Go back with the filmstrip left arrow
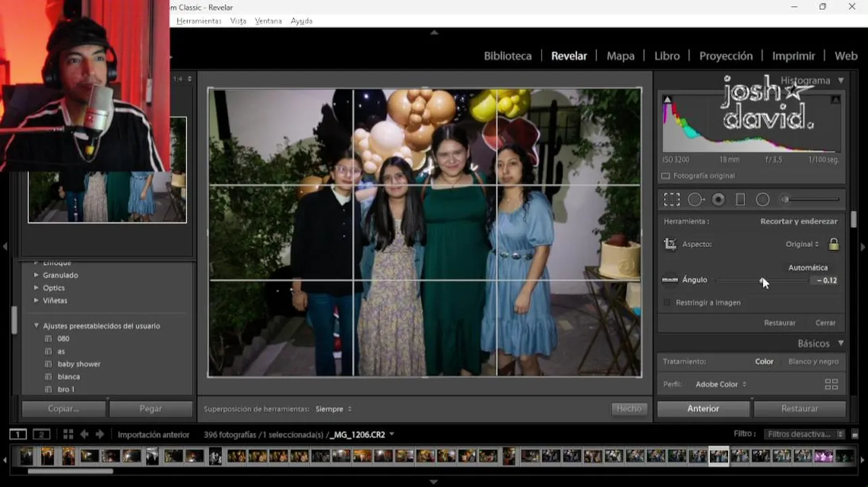Screen dimensions: 868x487 tap(85, 434)
